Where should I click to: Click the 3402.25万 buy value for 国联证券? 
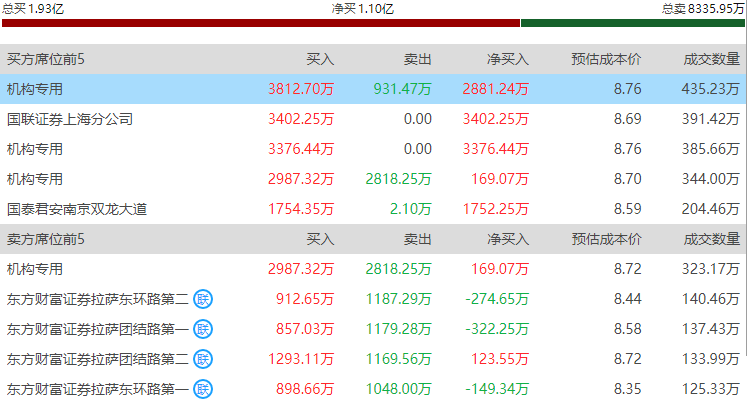click(301, 119)
